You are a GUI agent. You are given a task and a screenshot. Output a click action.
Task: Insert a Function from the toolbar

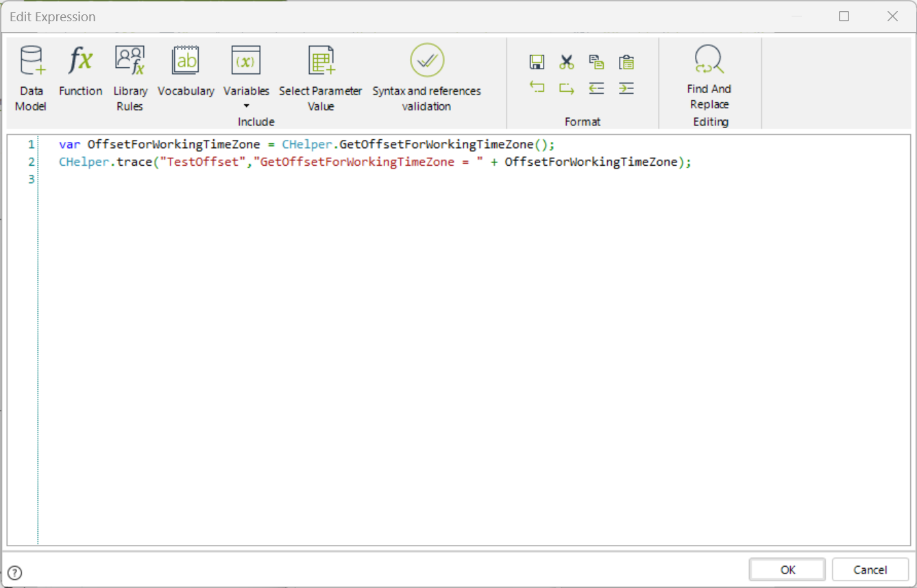tap(80, 71)
